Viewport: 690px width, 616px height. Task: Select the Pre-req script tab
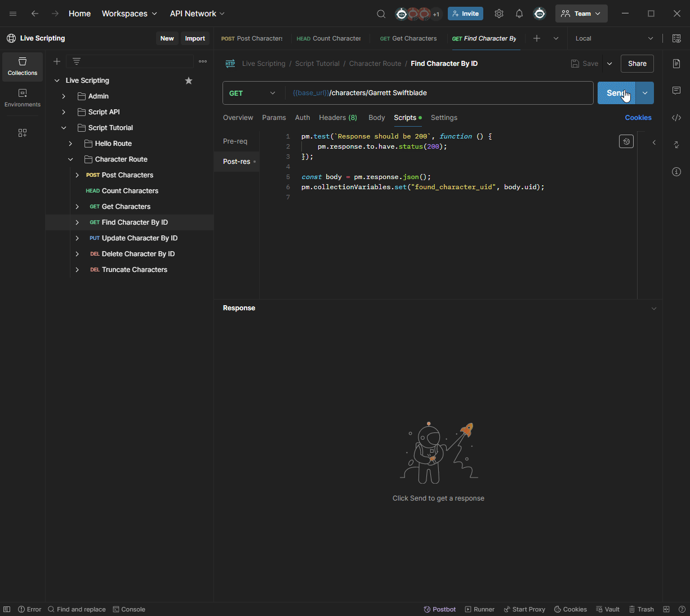point(235,141)
